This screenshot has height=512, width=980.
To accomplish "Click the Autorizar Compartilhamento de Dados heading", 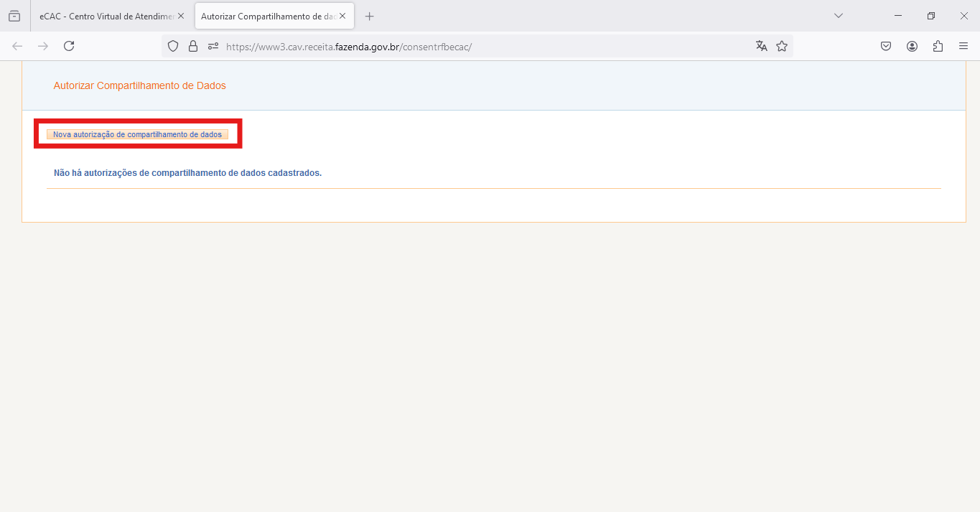I will (x=140, y=85).
